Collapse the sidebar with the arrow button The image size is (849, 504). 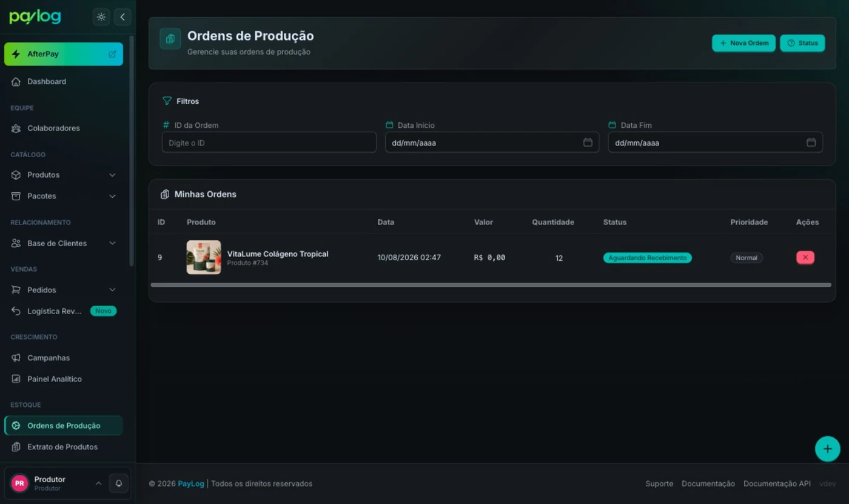point(122,17)
